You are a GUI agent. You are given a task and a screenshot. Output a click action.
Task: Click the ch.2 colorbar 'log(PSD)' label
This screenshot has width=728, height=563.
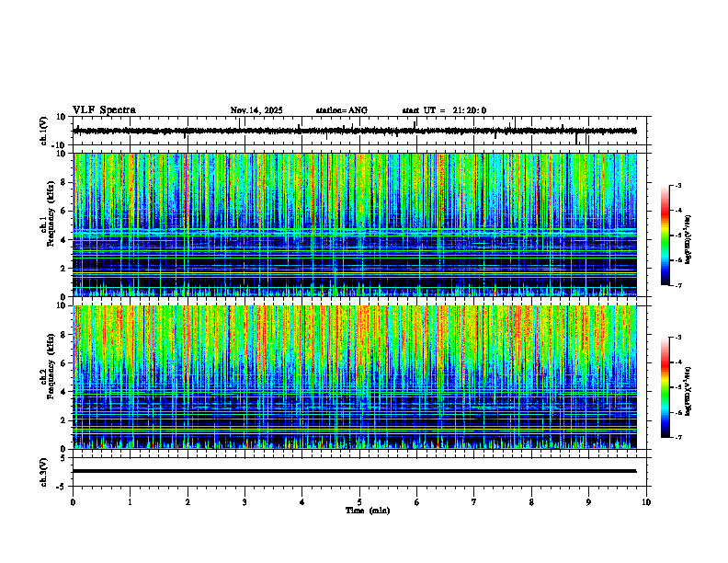click(x=688, y=391)
